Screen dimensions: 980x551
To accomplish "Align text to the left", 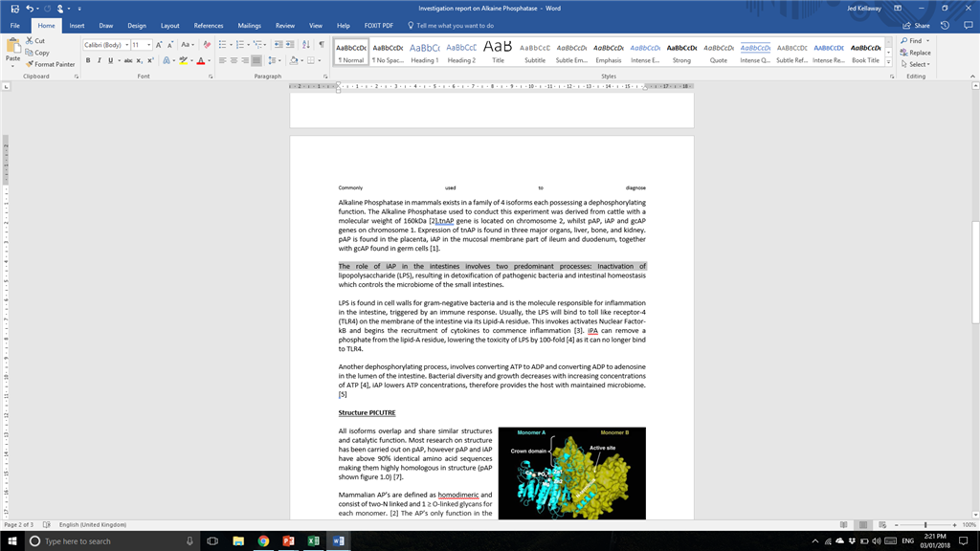I will (222, 60).
